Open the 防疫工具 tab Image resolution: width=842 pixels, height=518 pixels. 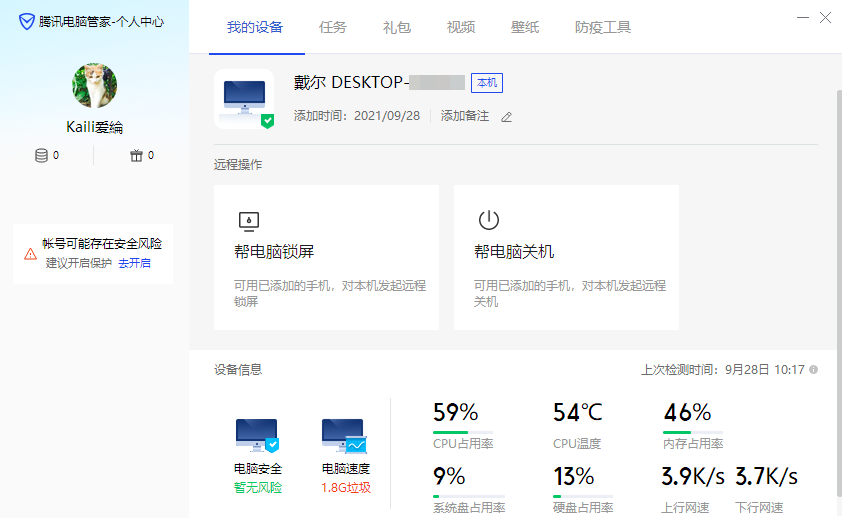point(603,27)
